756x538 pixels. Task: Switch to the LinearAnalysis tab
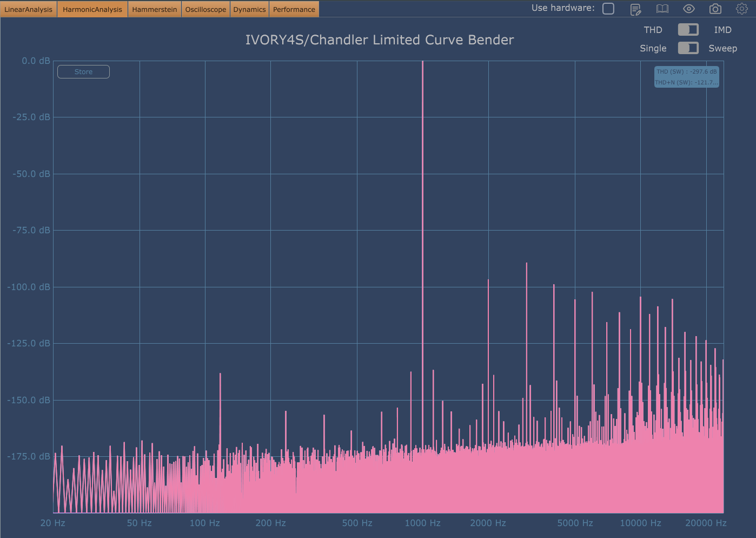coord(29,9)
